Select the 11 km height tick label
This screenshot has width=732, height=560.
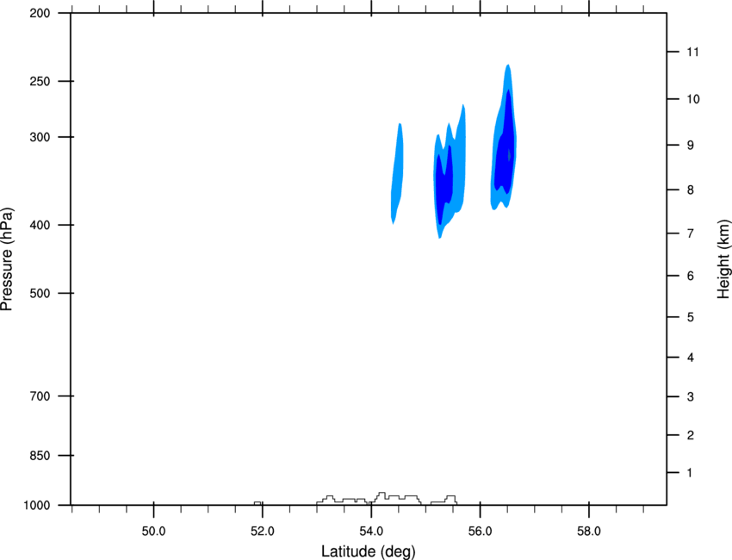pos(692,52)
